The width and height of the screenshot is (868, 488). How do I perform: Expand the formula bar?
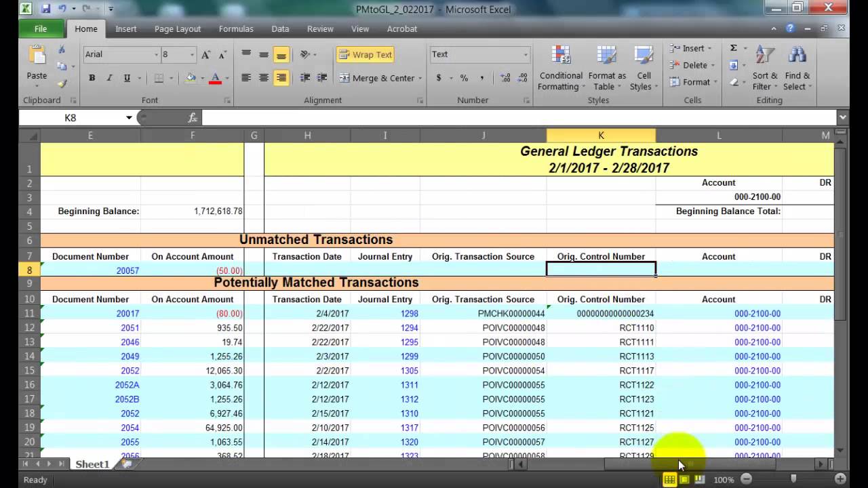(x=842, y=118)
